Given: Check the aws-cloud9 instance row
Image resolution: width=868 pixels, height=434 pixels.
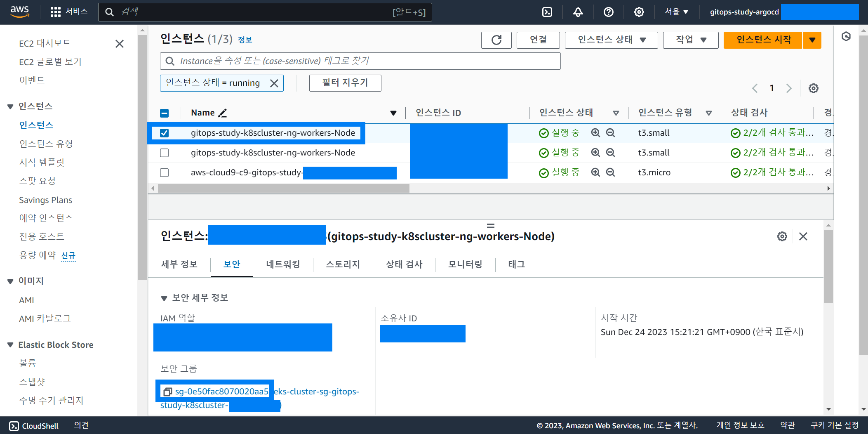Looking at the screenshot, I should pyautogui.click(x=164, y=172).
